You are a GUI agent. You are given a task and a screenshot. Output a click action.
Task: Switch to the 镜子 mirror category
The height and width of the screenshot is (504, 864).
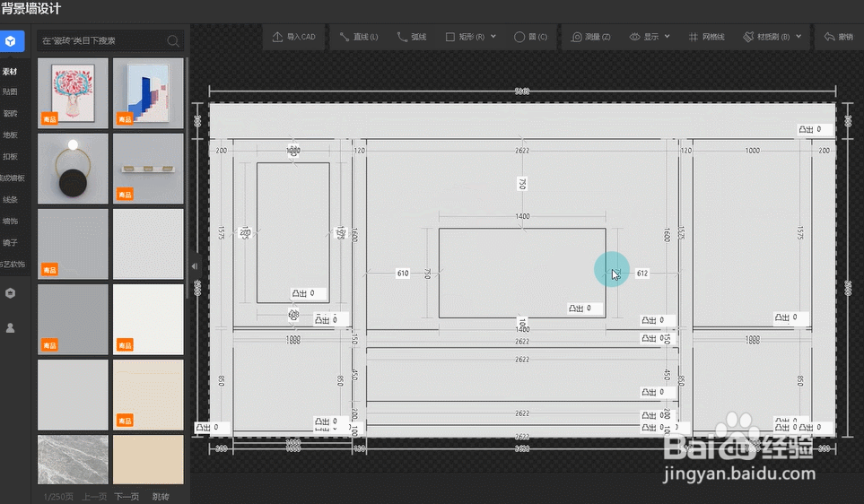pos(10,242)
